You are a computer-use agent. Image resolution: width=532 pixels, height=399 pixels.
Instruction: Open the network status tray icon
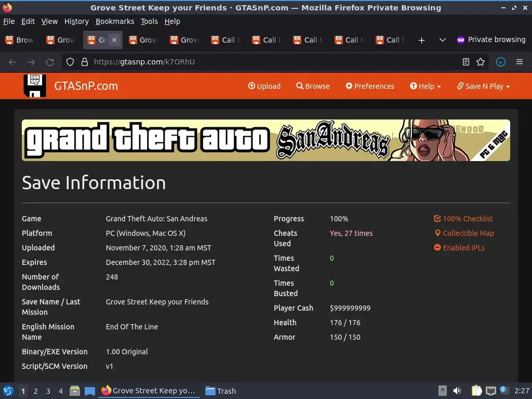tap(490, 391)
